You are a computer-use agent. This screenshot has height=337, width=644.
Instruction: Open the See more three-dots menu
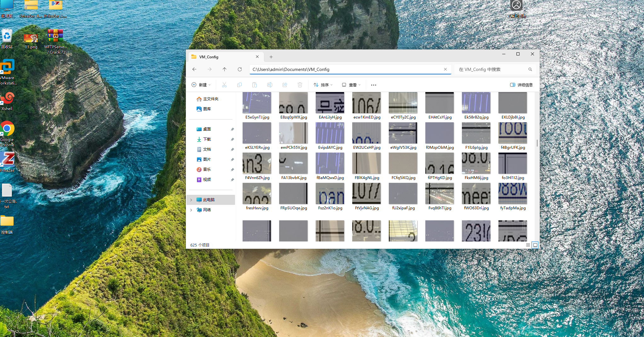tap(374, 85)
